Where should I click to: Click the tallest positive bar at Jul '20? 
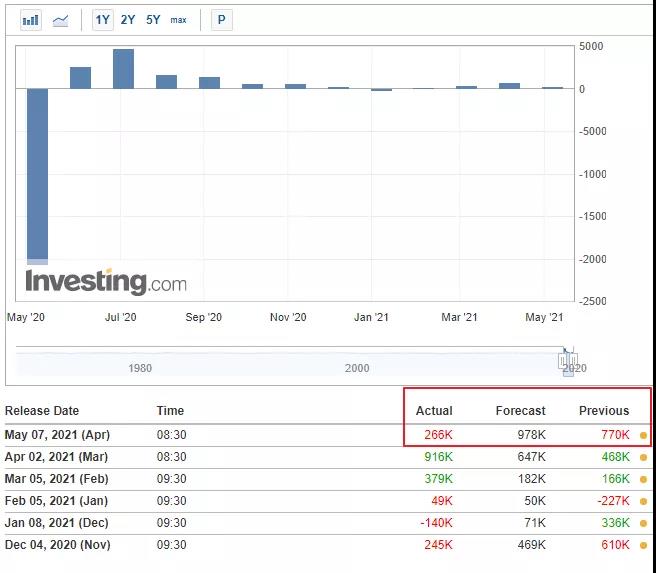tap(123, 68)
